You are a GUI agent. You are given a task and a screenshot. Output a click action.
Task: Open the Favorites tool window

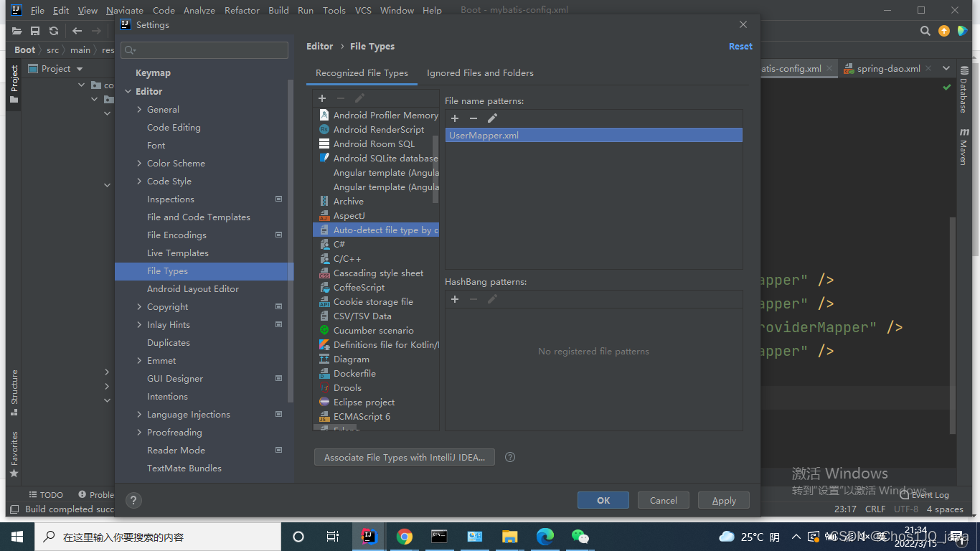(14, 455)
